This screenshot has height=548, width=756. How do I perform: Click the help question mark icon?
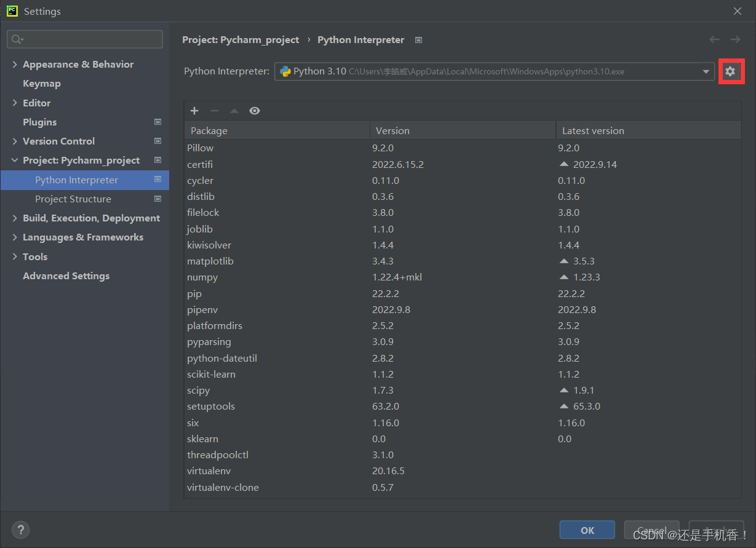coord(20,530)
